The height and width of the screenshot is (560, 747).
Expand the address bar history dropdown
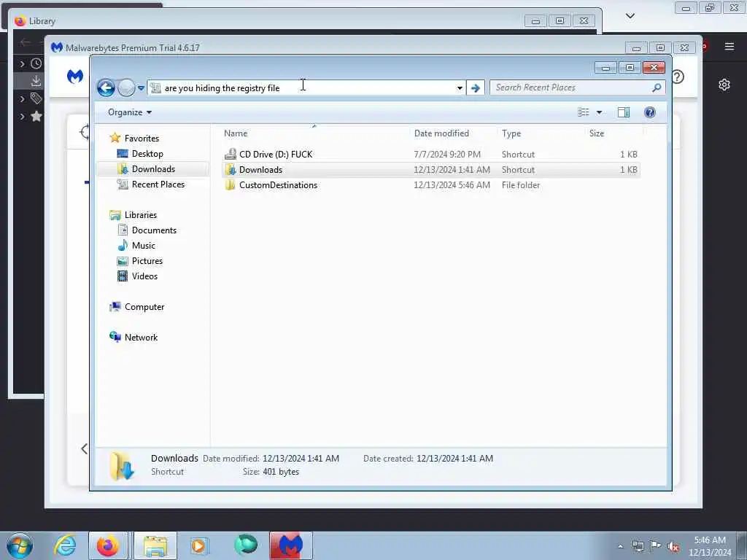[x=460, y=88]
